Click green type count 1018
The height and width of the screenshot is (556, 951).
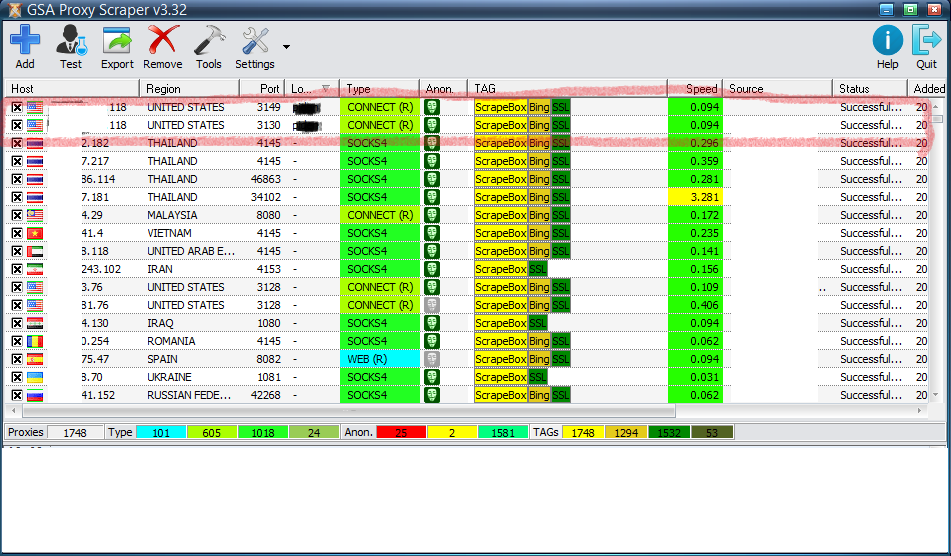click(263, 432)
